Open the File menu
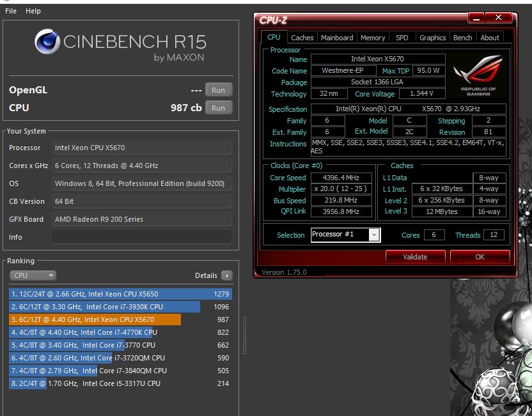Viewport: 532px width, 416px height. pos(11,11)
